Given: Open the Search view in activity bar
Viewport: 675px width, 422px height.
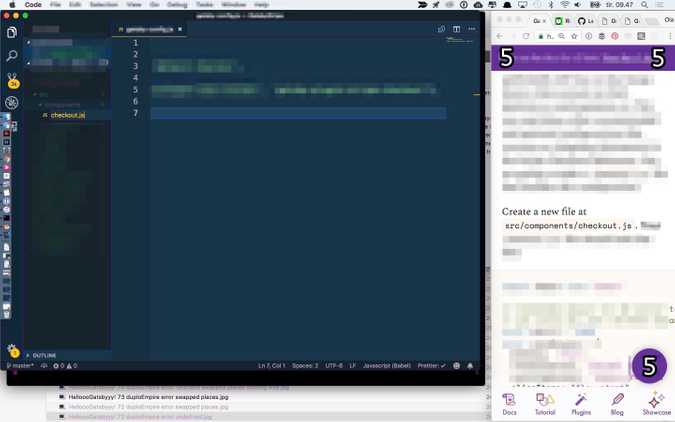Looking at the screenshot, I should 12,55.
